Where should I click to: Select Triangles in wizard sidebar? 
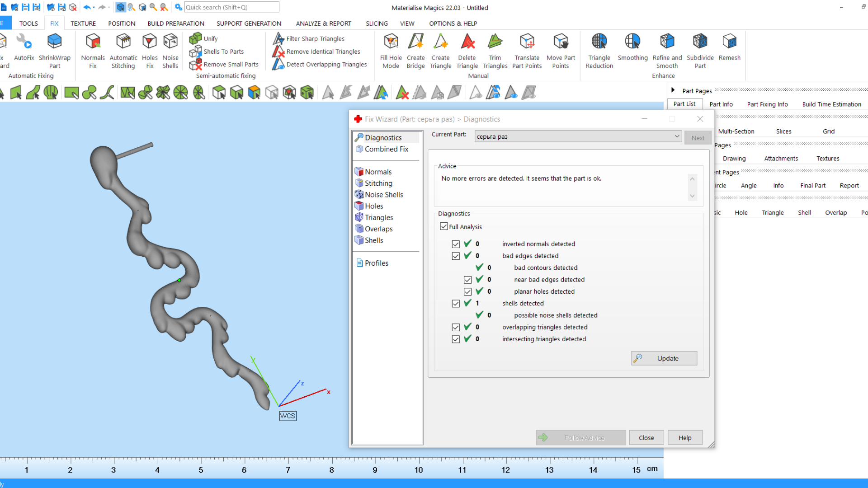[x=374, y=217]
